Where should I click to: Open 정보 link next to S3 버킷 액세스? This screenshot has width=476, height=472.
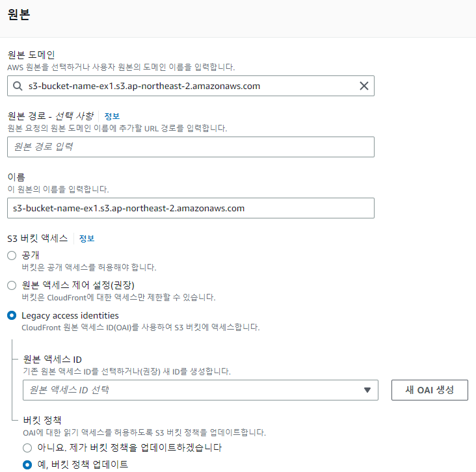(87, 239)
